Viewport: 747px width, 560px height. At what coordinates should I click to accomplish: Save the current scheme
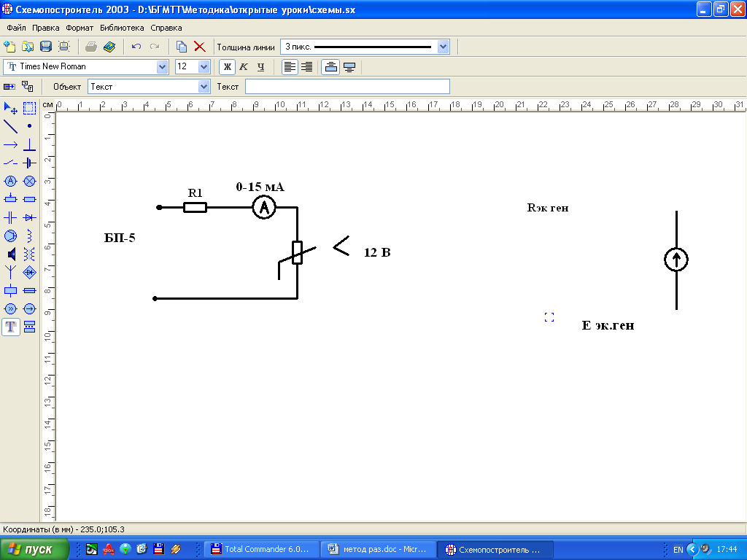coord(46,47)
